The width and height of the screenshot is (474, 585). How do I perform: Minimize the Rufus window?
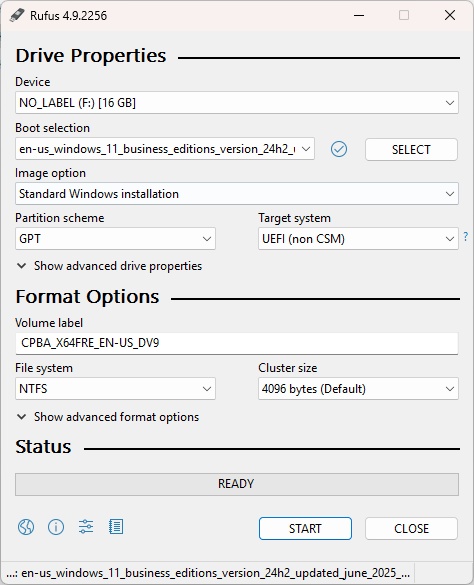pos(359,15)
